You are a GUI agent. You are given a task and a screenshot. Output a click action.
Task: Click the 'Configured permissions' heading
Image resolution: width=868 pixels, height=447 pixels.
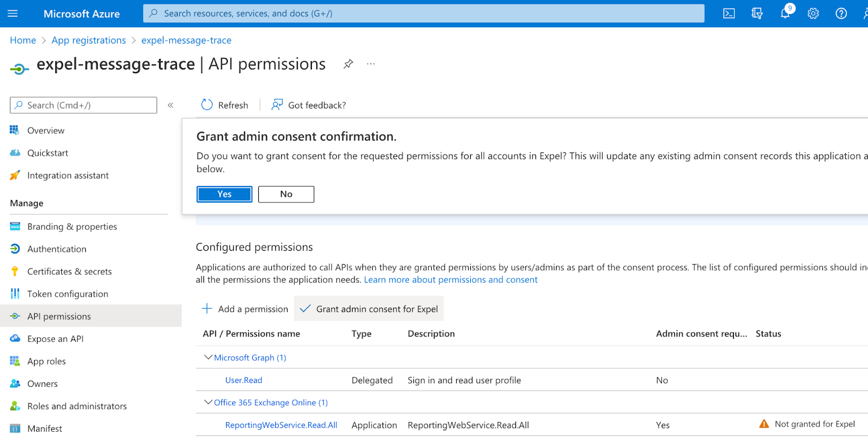[254, 247]
